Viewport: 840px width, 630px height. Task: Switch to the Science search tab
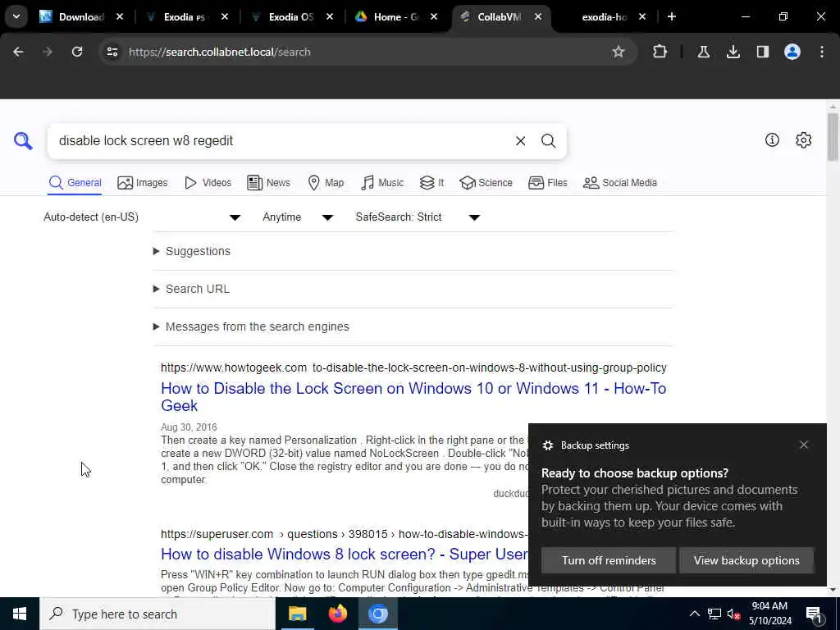(x=486, y=183)
